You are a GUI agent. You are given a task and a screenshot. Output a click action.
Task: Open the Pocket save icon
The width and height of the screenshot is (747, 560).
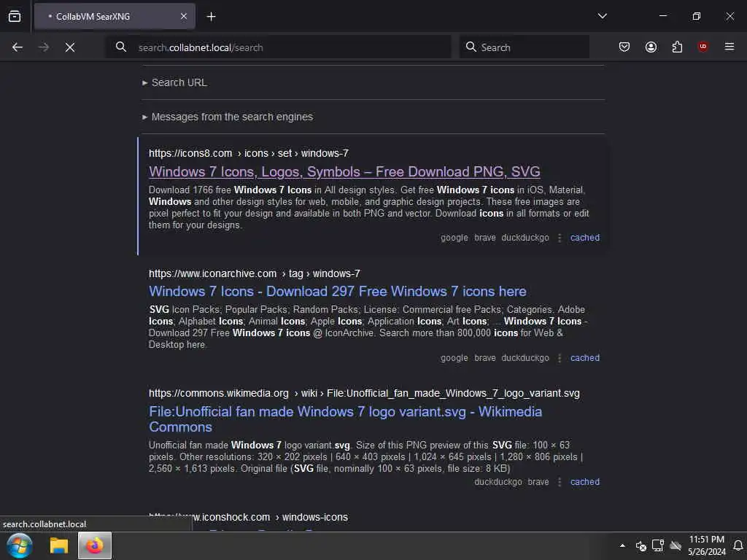coord(624,47)
